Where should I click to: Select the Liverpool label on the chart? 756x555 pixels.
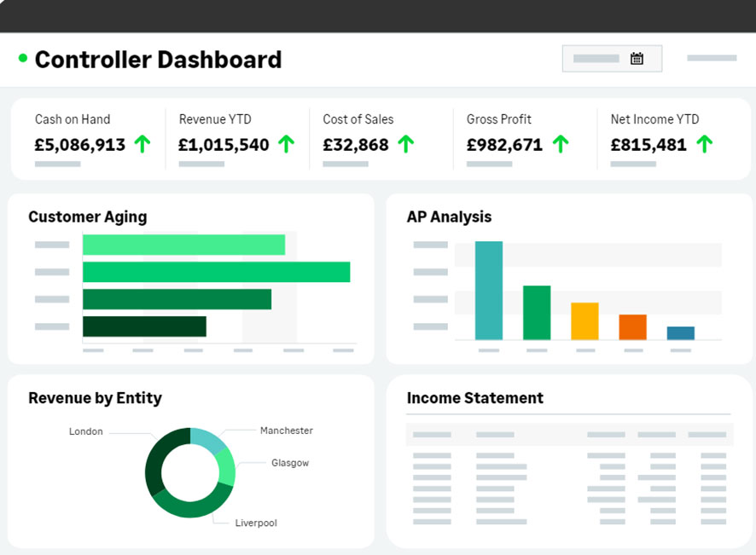click(x=256, y=523)
